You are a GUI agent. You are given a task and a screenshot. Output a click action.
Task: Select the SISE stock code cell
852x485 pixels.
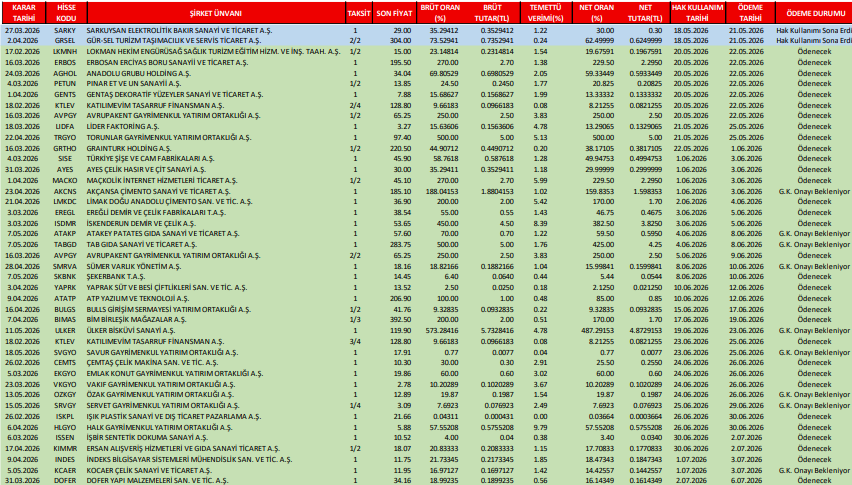(65, 159)
